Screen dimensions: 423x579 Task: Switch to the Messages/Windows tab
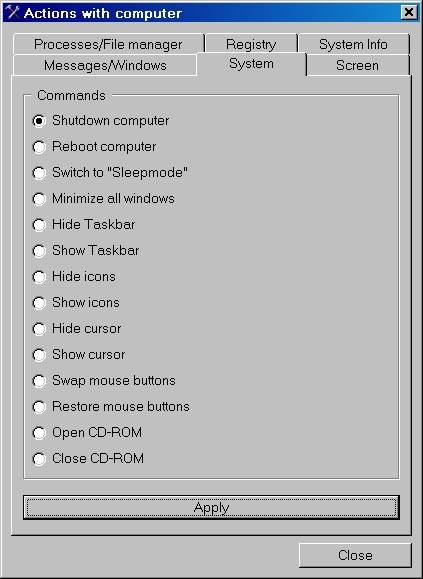pyautogui.click(x=105, y=65)
